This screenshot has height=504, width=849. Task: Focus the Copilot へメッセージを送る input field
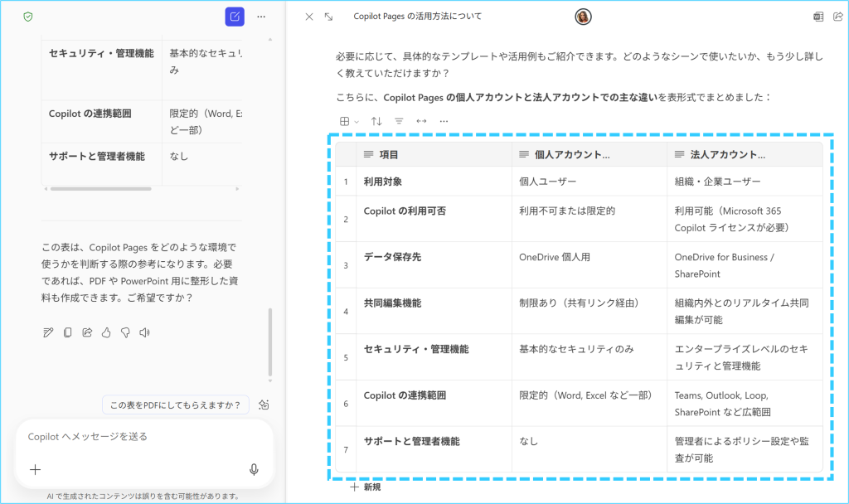pos(143,436)
